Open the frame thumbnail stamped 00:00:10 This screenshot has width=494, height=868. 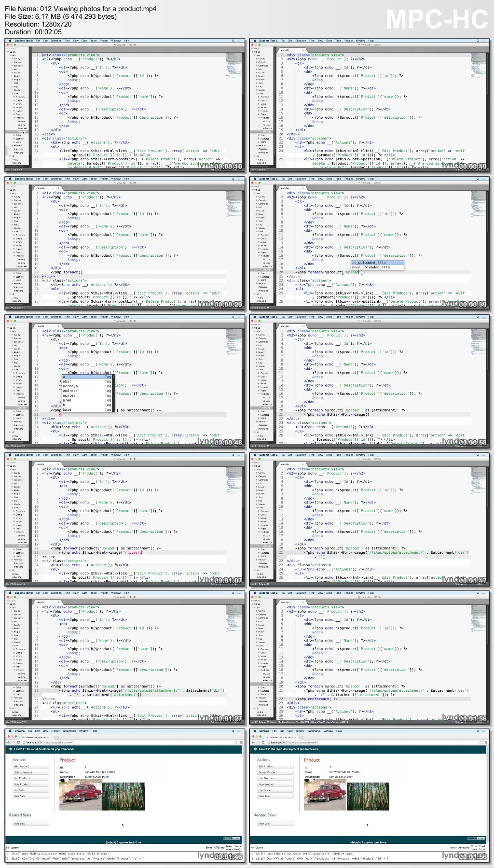[125, 105]
